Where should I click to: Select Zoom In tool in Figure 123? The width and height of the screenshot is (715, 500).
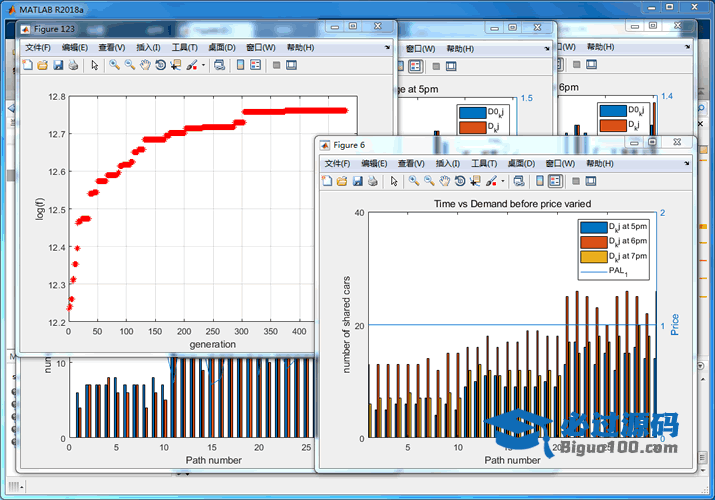click(114, 65)
